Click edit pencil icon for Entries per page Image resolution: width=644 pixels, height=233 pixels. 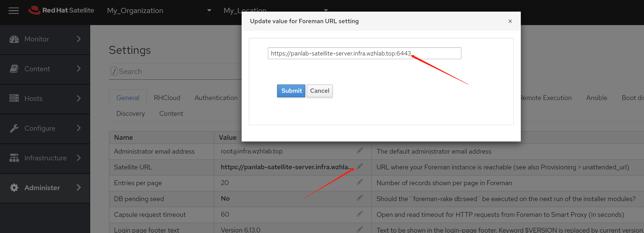[359, 182]
